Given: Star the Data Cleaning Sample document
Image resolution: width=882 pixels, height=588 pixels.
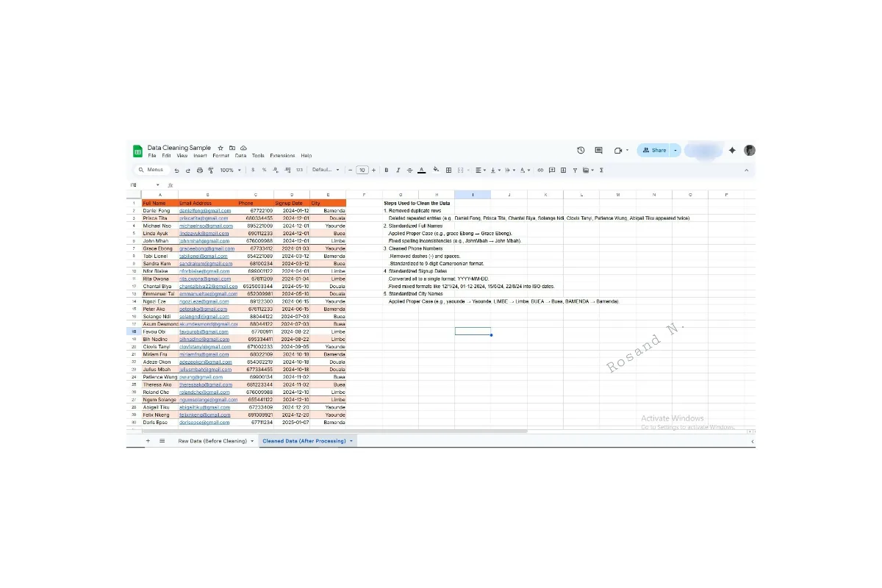Looking at the screenshot, I should point(220,148).
